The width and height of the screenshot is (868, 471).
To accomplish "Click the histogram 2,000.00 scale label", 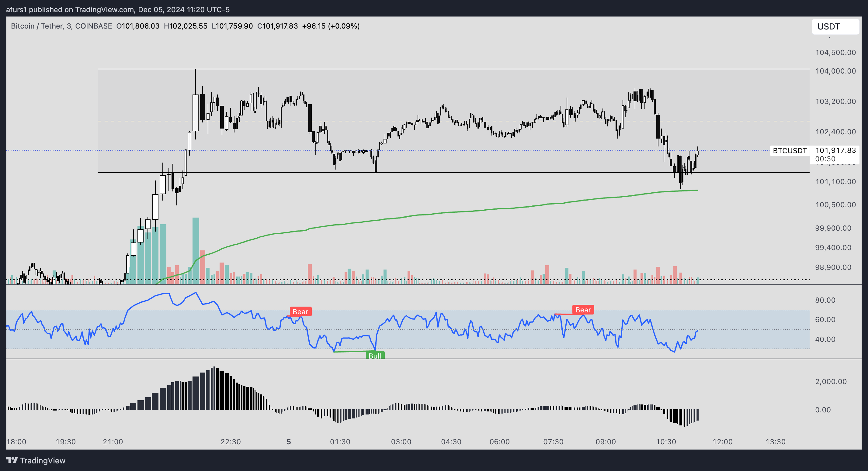I will click(x=831, y=381).
